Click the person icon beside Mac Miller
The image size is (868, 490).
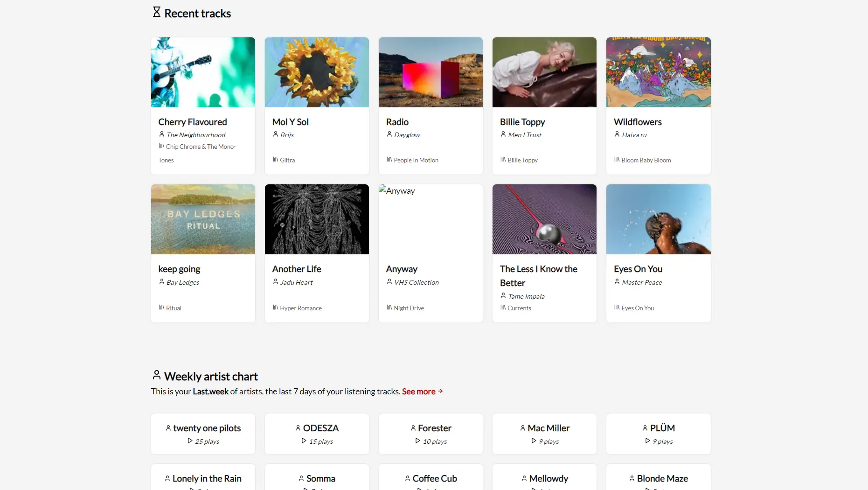click(x=523, y=428)
